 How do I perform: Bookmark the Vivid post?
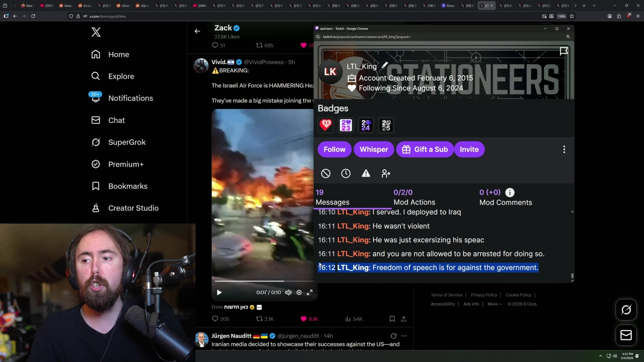392,319
